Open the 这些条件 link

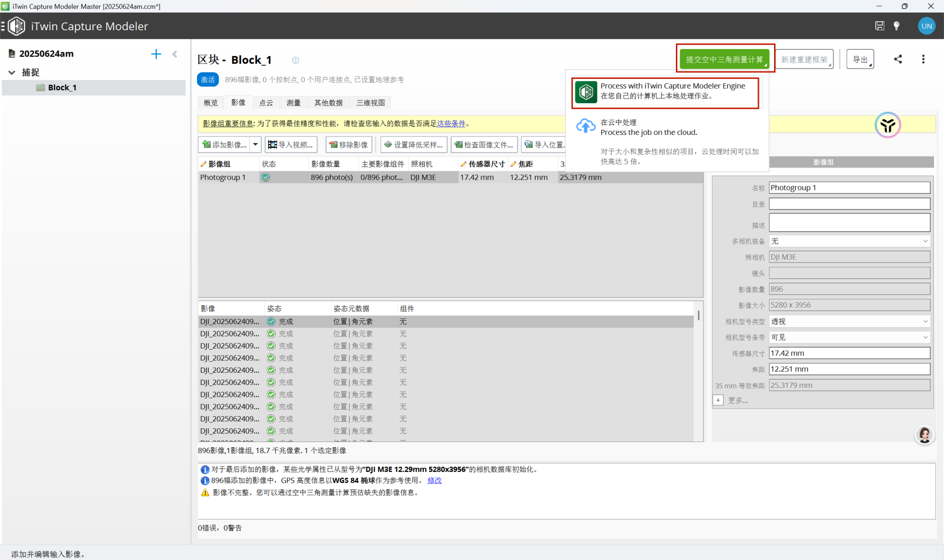point(451,124)
